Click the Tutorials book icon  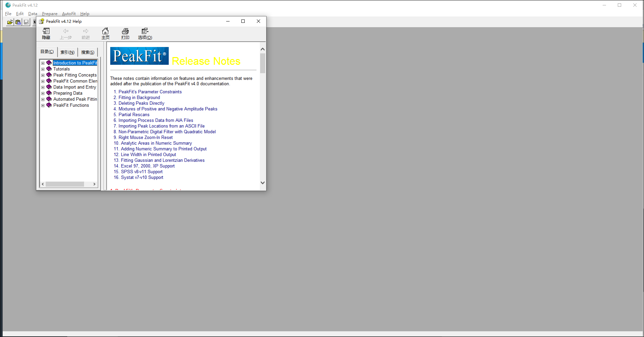click(49, 69)
